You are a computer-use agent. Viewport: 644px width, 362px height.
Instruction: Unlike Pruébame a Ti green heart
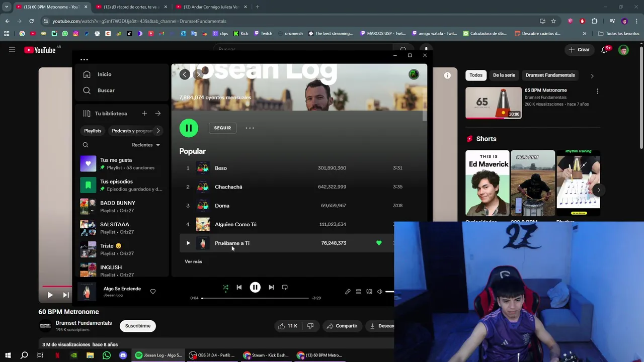click(379, 243)
